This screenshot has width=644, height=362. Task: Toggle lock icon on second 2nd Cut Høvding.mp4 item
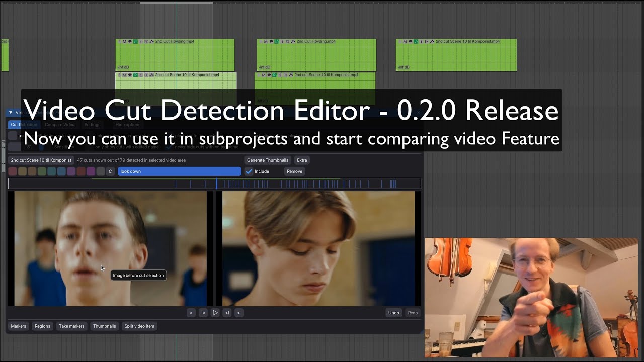(x=260, y=42)
